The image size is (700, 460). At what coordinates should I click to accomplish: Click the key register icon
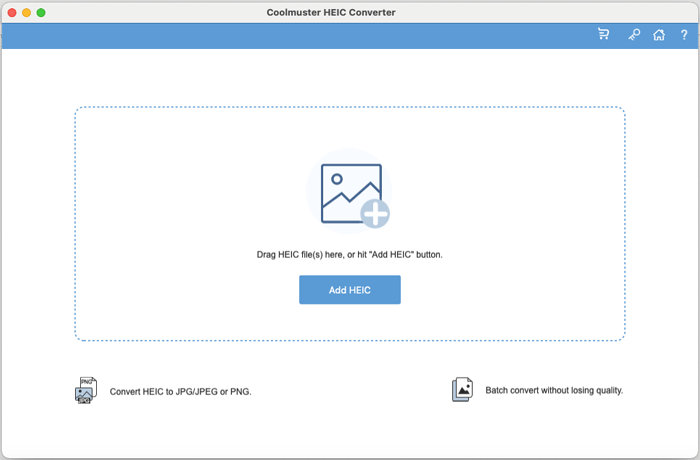(634, 34)
